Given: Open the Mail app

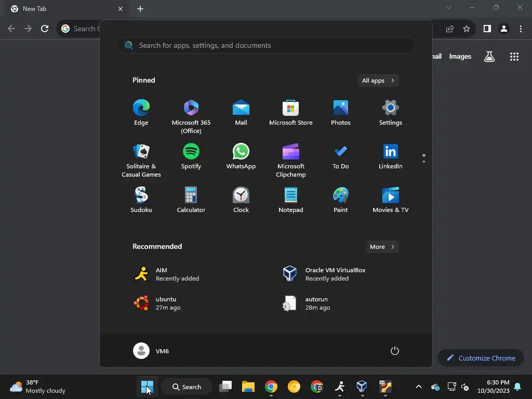Looking at the screenshot, I should [x=241, y=113].
